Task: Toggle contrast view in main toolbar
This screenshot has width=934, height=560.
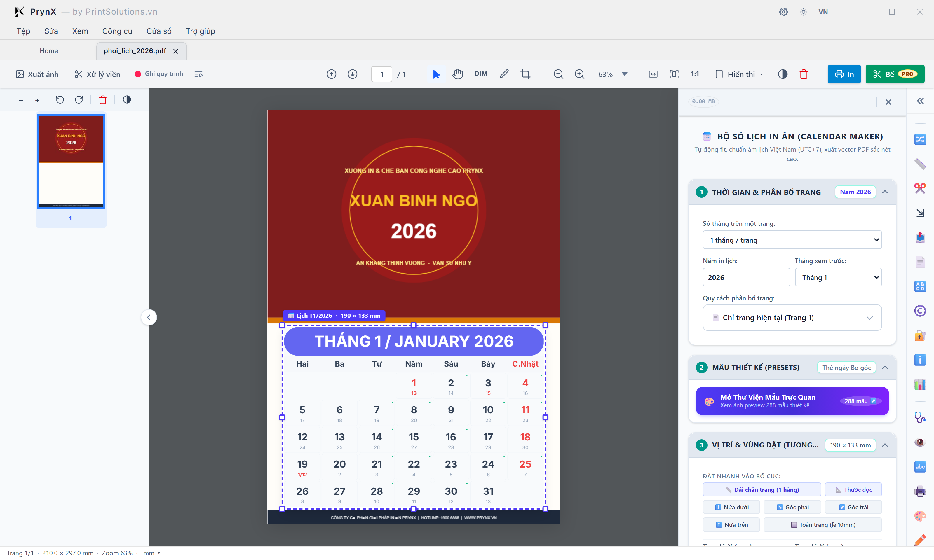Action: (783, 74)
